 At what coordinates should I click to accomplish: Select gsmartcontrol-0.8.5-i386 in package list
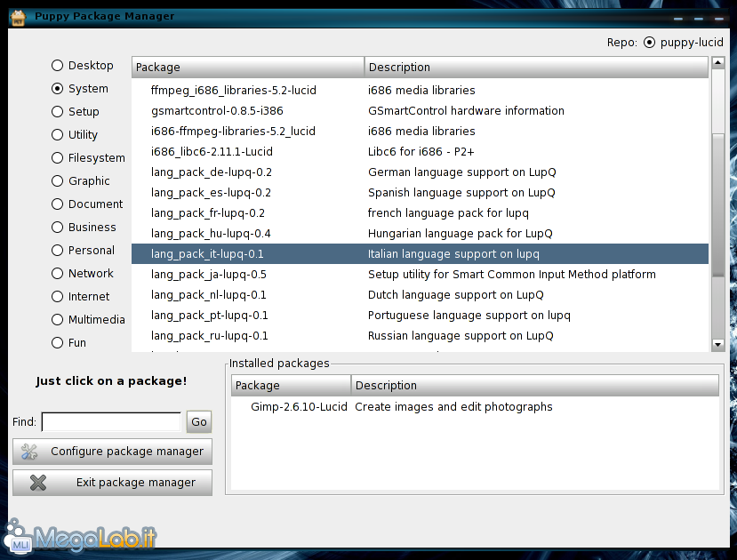click(x=217, y=111)
